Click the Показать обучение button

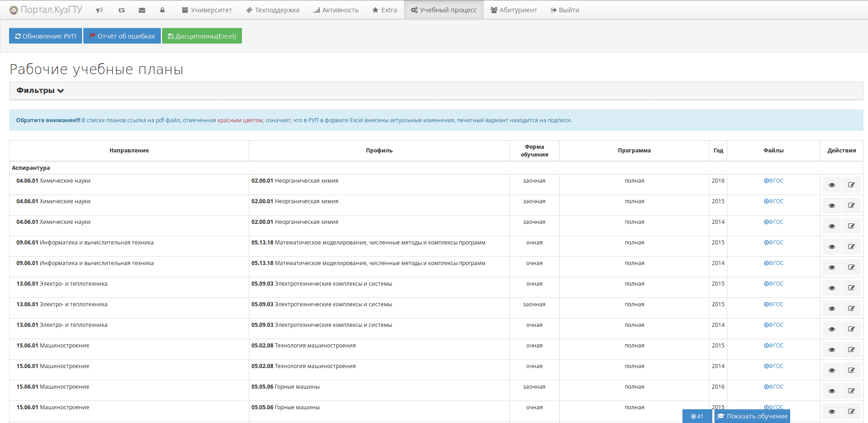753,416
